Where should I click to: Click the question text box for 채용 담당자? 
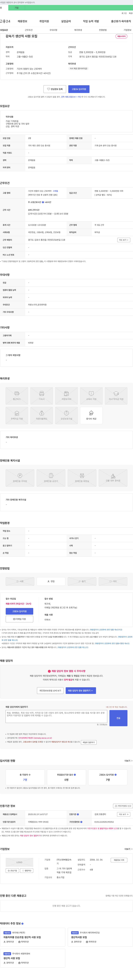[56, 716]
